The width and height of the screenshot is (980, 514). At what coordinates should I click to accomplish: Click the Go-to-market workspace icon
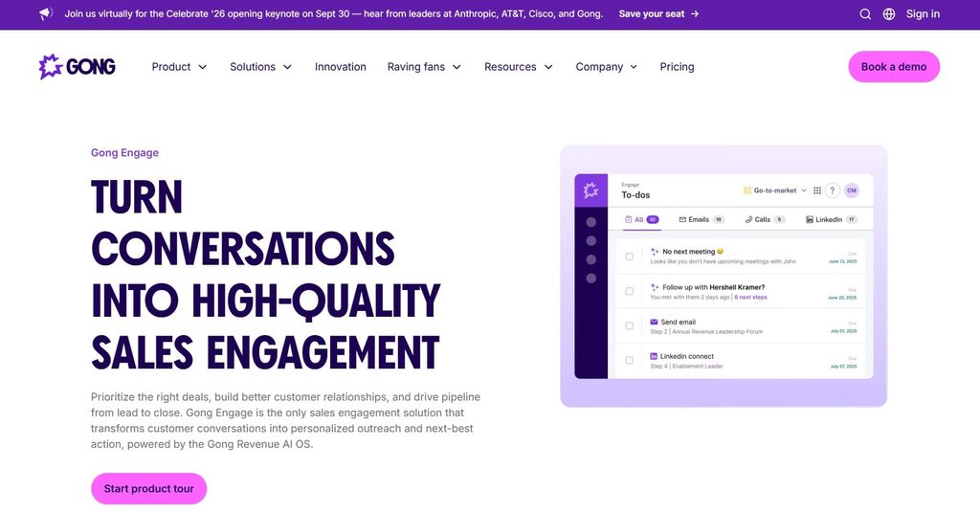pyautogui.click(x=746, y=190)
